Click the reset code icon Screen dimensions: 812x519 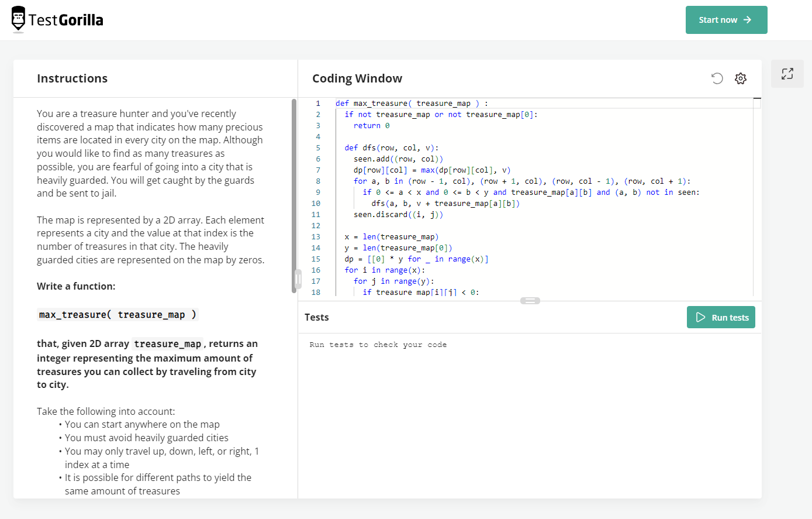[x=717, y=78]
